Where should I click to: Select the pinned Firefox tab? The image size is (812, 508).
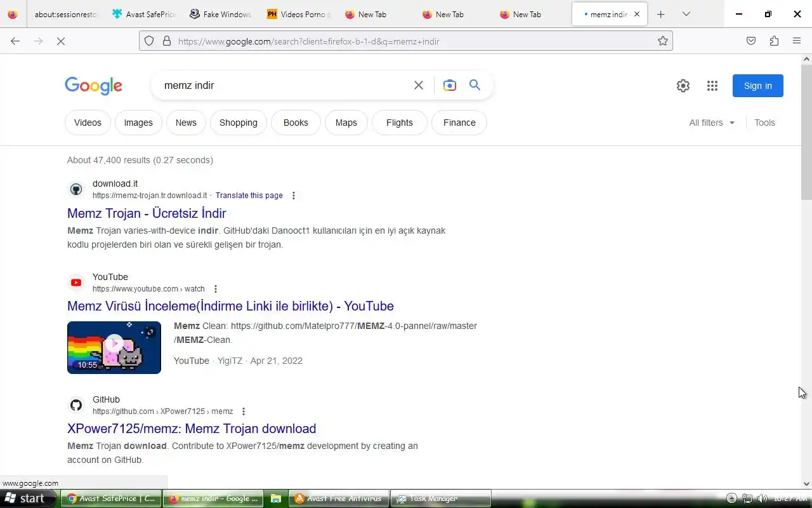[13, 14]
